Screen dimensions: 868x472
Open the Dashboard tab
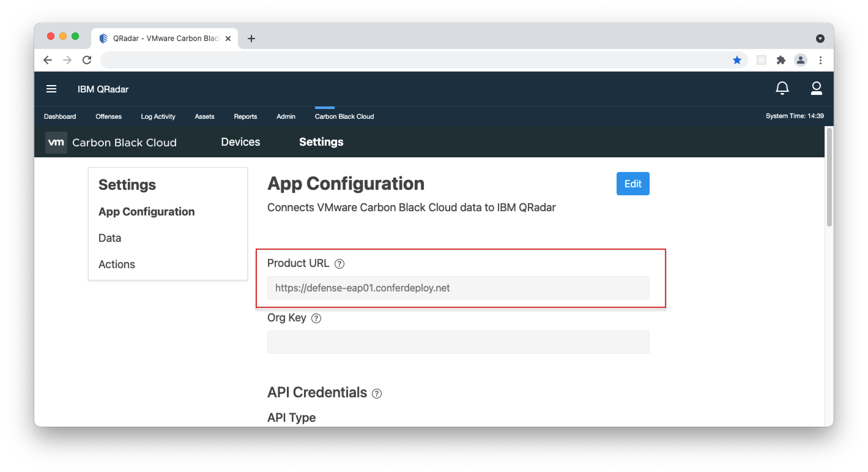pyautogui.click(x=60, y=116)
